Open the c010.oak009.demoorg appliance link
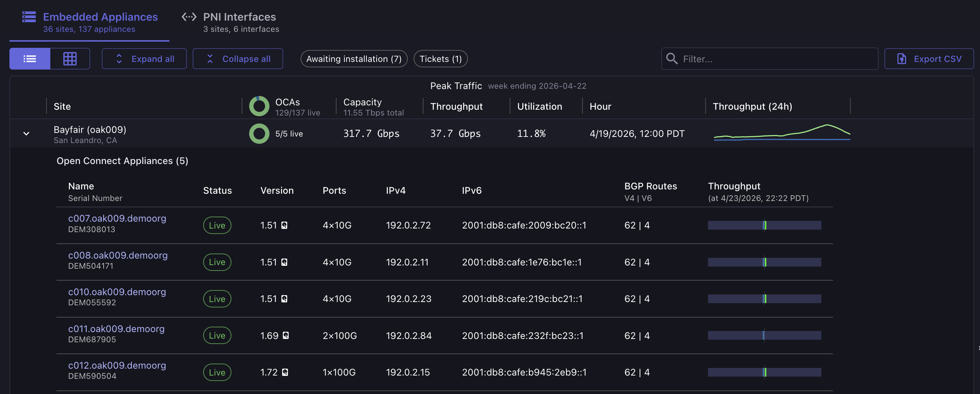980x394 pixels. [117, 292]
